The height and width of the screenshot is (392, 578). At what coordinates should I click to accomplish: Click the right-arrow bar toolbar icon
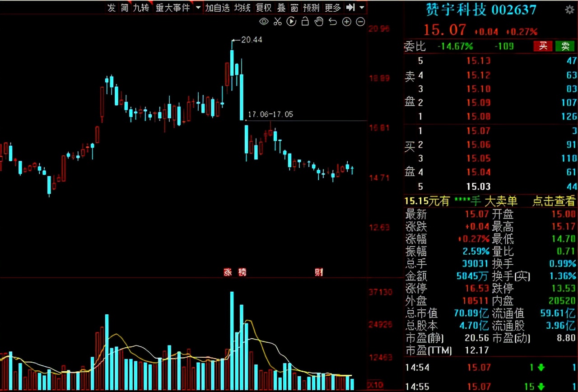[x=350, y=7]
